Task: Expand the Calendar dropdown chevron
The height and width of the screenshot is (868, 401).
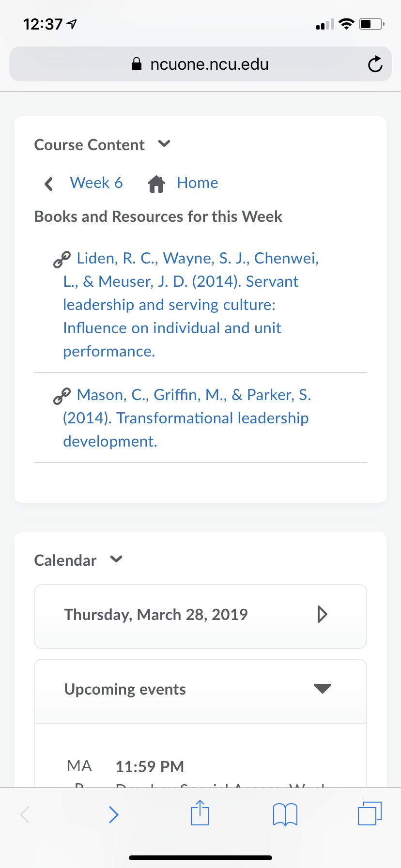Action: (116, 559)
